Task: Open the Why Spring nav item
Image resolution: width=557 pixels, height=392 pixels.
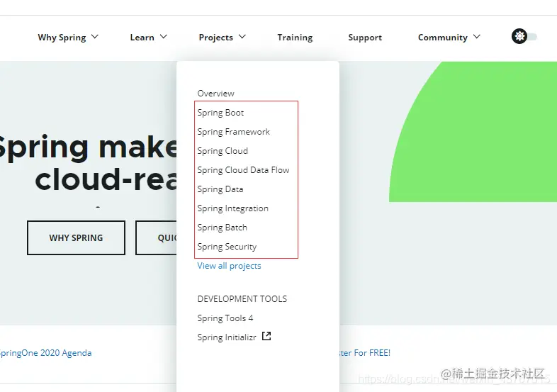Action: (x=62, y=38)
